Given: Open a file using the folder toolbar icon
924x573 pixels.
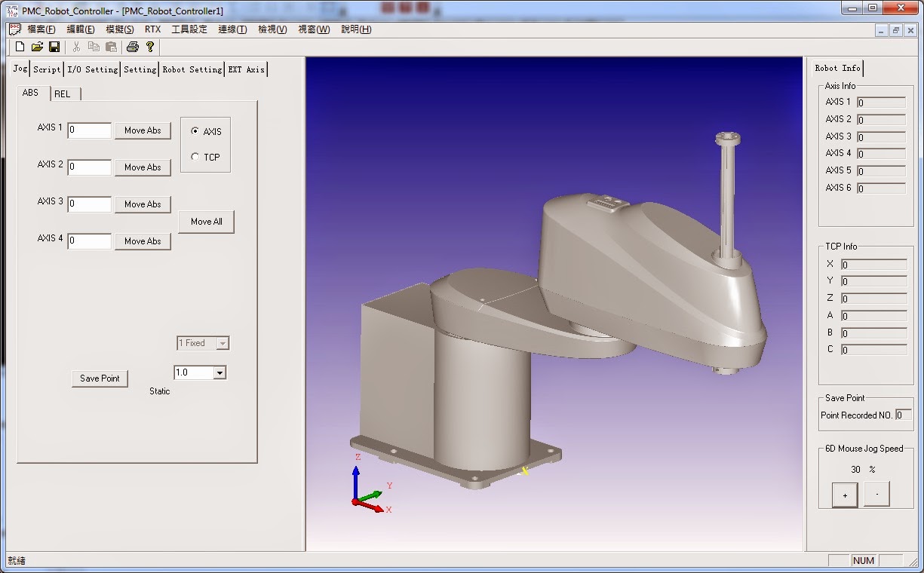Looking at the screenshot, I should pos(36,47).
